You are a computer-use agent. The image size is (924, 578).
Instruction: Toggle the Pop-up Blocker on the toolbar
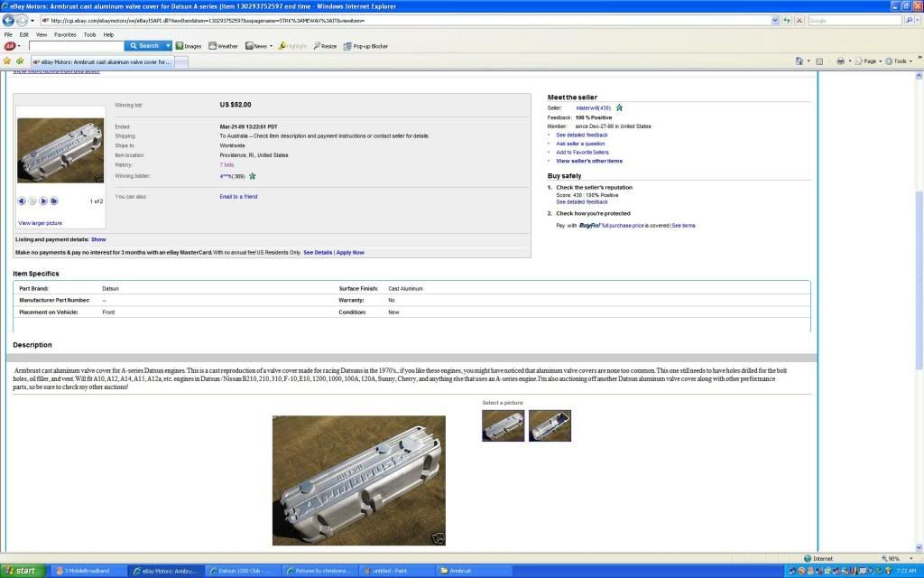pos(365,45)
